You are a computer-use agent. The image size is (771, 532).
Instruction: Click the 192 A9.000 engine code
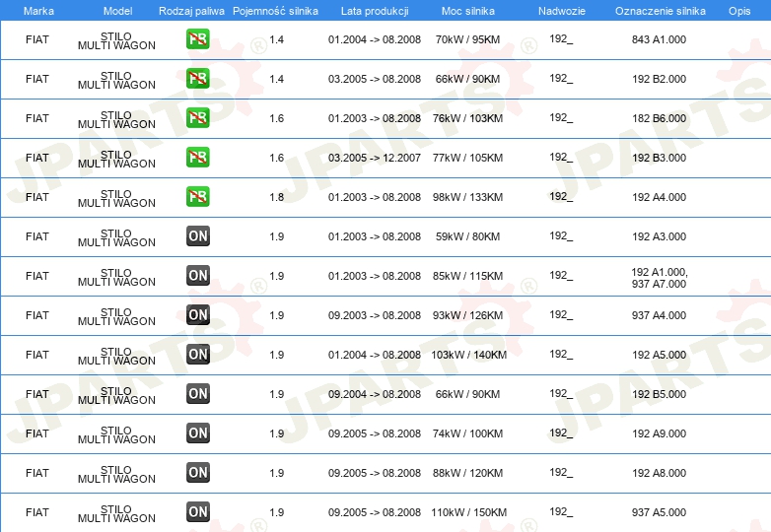659,433
